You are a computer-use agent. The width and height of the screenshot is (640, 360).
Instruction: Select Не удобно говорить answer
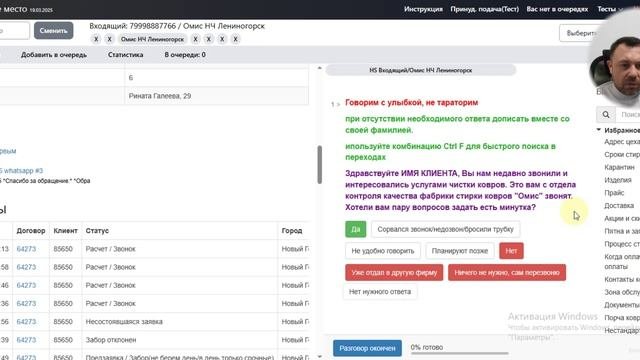click(383, 251)
